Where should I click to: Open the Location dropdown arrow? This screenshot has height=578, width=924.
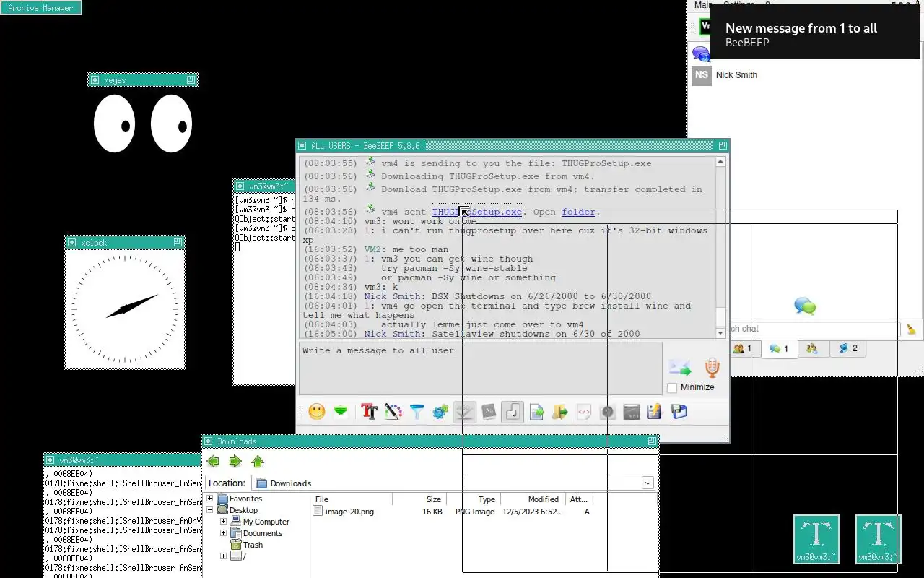click(648, 483)
